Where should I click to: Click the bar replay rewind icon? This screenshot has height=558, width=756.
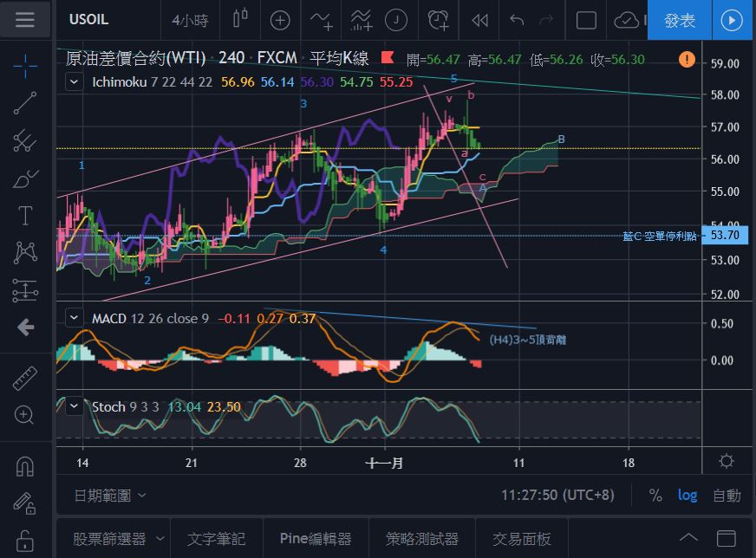coord(479,19)
